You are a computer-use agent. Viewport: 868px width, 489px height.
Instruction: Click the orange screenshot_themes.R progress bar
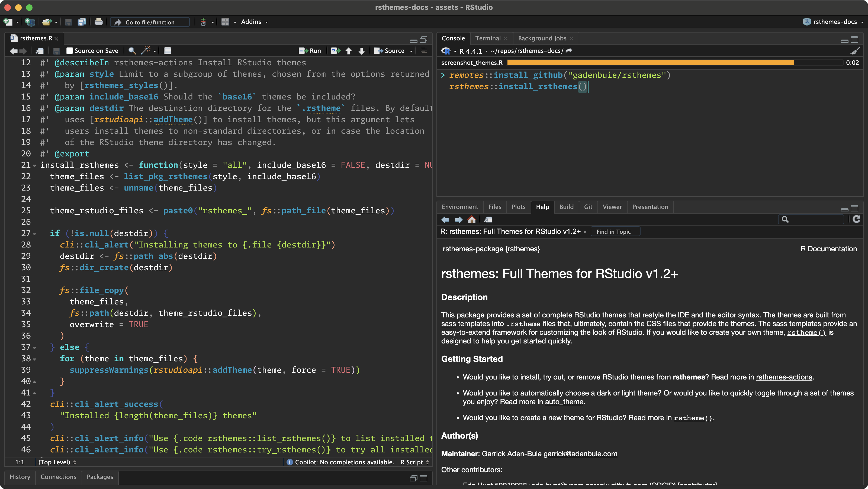tap(650, 63)
